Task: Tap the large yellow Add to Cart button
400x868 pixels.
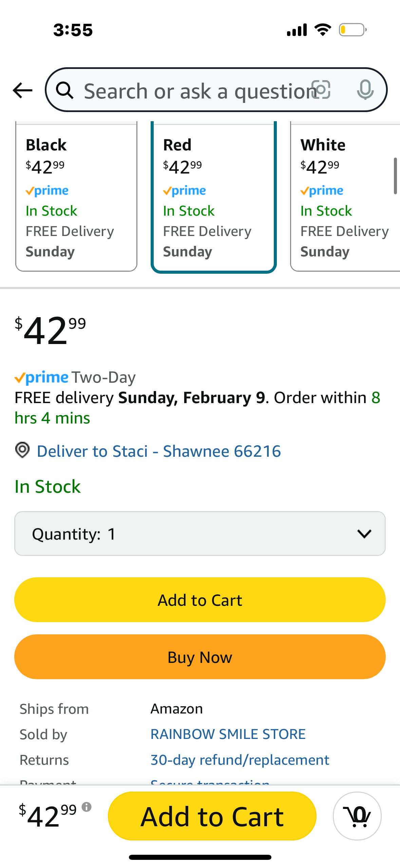Action: tap(200, 600)
